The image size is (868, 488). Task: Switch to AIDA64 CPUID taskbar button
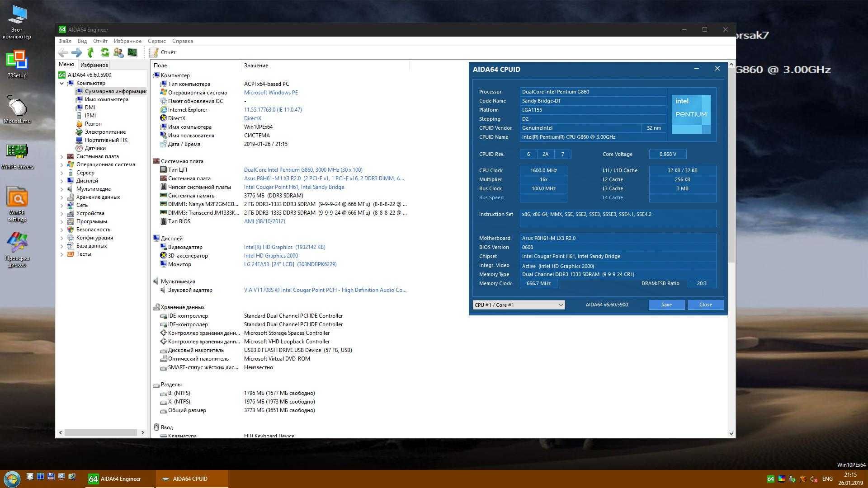pyautogui.click(x=192, y=479)
